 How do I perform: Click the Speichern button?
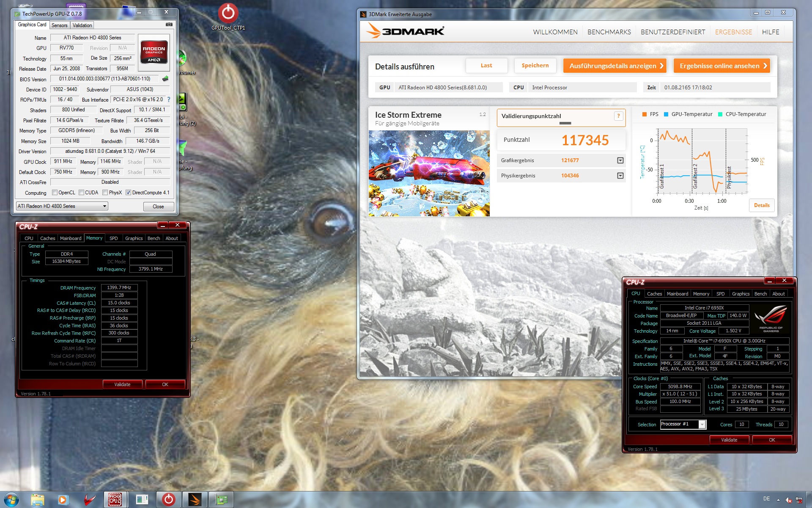[535, 66]
